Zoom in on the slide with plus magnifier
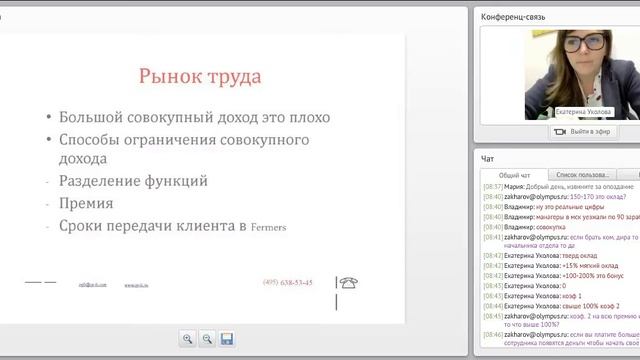This screenshot has height=360, width=640. tap(187, 339)
